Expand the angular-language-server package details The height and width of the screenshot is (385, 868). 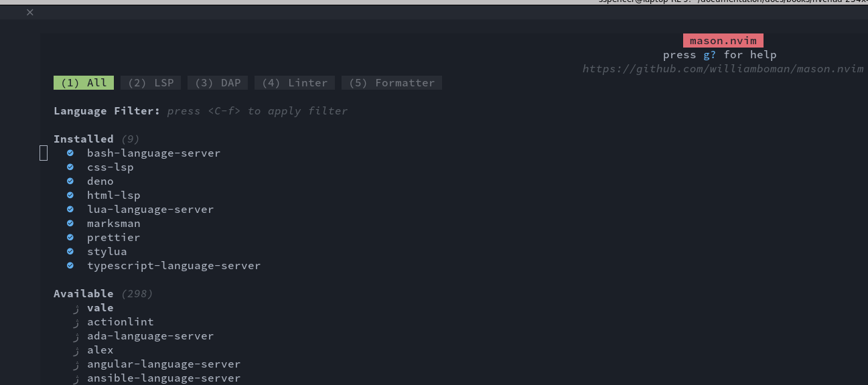163,364
